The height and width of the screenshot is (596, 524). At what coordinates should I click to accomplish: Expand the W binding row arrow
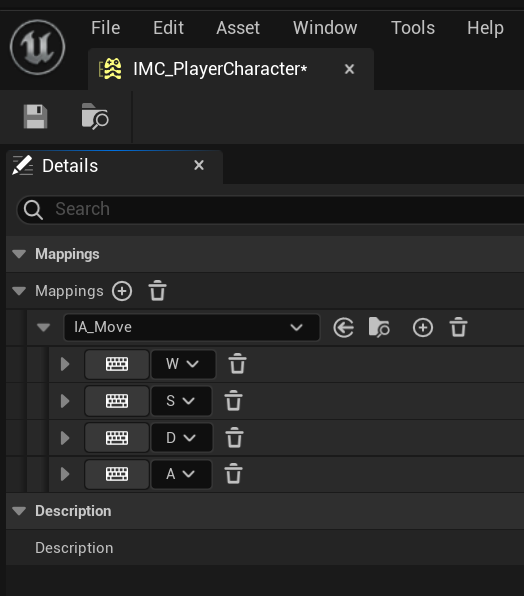click(65, 364)
